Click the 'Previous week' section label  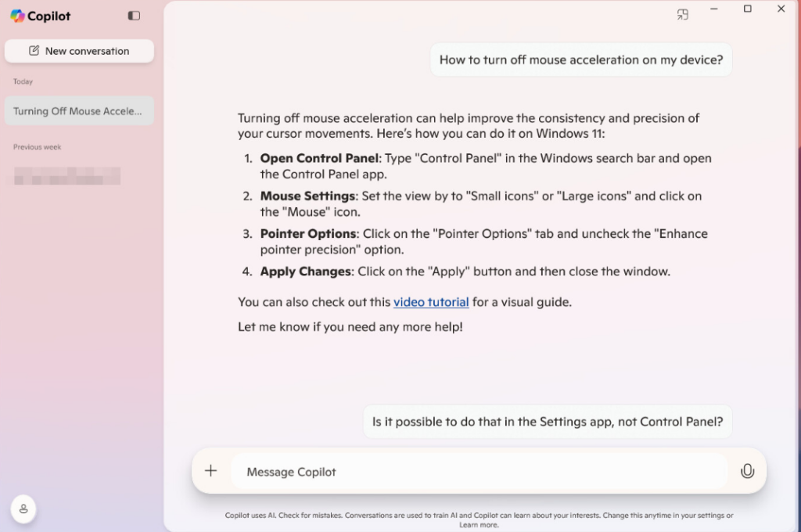pos(38,147)
